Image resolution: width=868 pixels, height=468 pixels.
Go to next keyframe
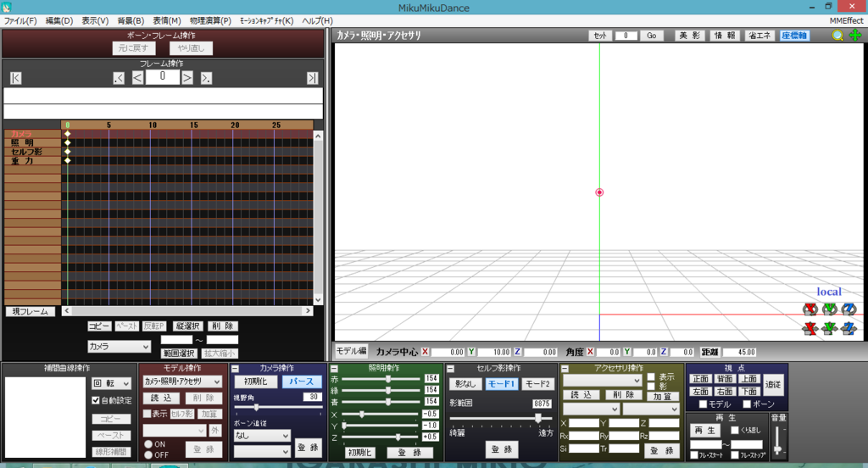click(x=206, y=78)
